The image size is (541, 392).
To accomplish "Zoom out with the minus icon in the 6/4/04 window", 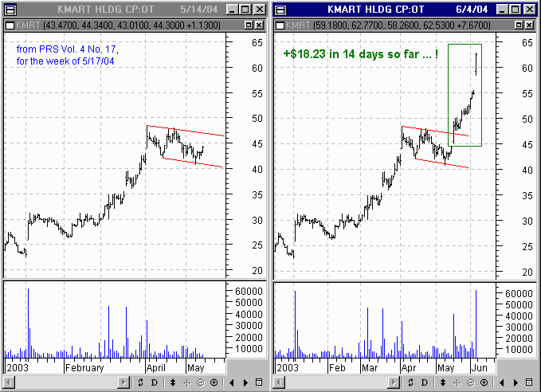I will 471,382.
